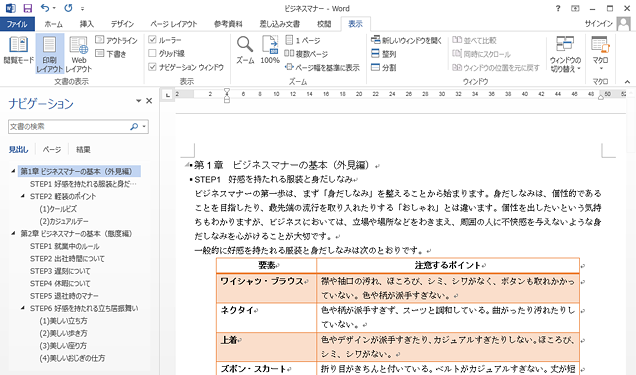The width and height of the screenshot is (636, 375).
Task: Open Customize Quick Access Toolbar dropdown
Action: click(x=82, y=9)
